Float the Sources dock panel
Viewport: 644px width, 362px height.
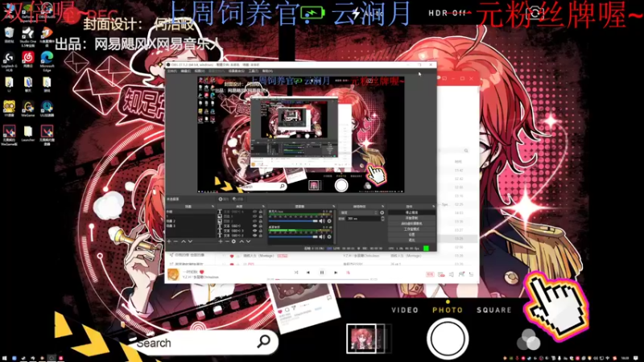point(263,207)
